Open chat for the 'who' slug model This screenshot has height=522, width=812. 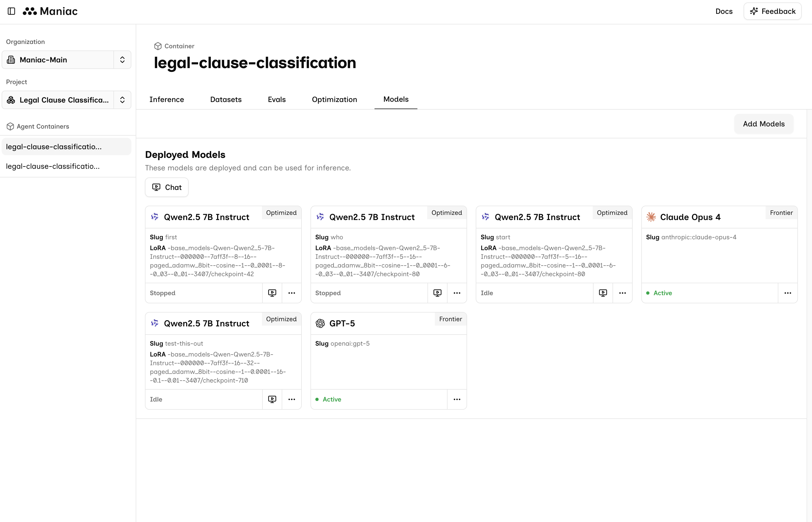[x=437, y=293]
